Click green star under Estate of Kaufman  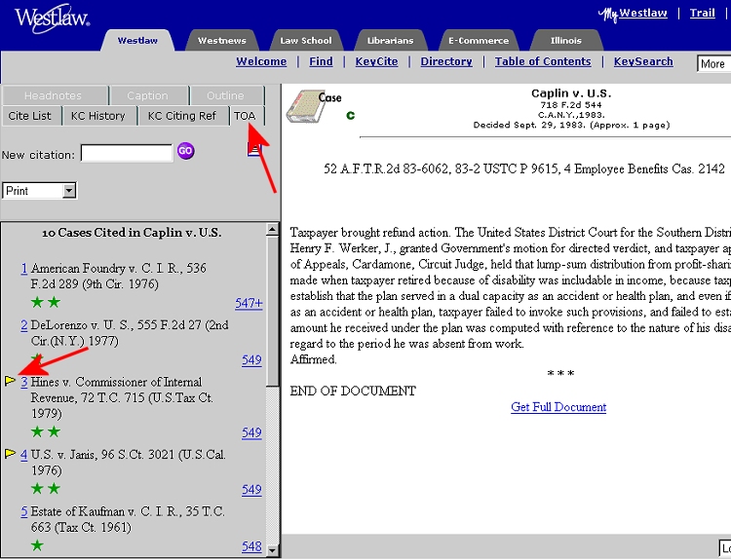pyautogui.click(x=37, y=545)
